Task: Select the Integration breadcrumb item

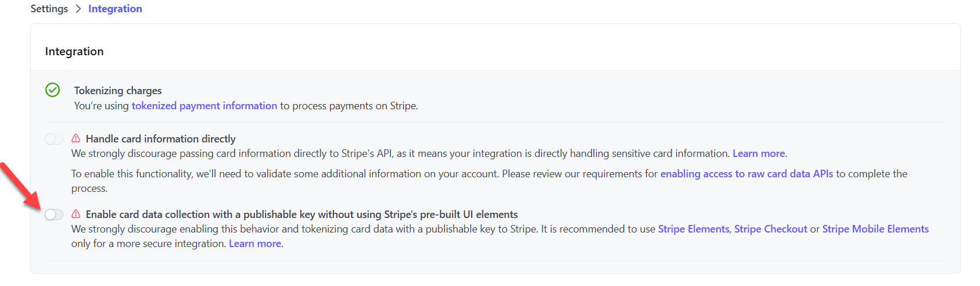Action: pos(115,9)
